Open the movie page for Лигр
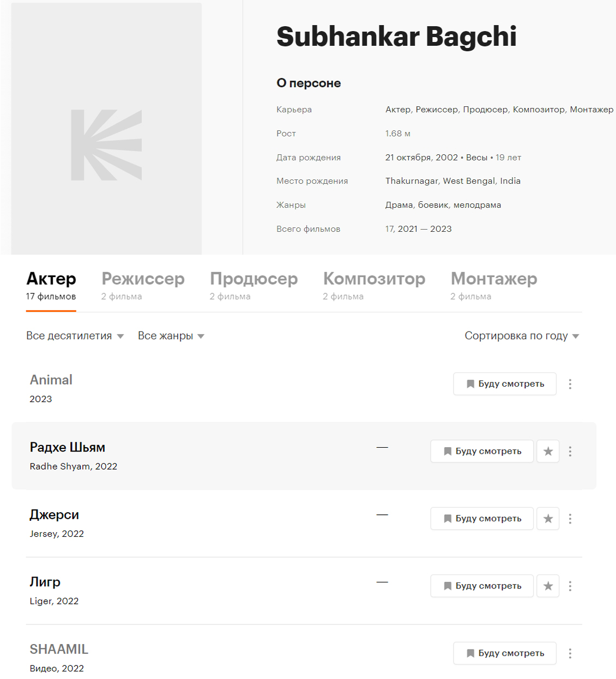Image resolution: width=616 pixels, height=679 pixels. click(45, 582)
